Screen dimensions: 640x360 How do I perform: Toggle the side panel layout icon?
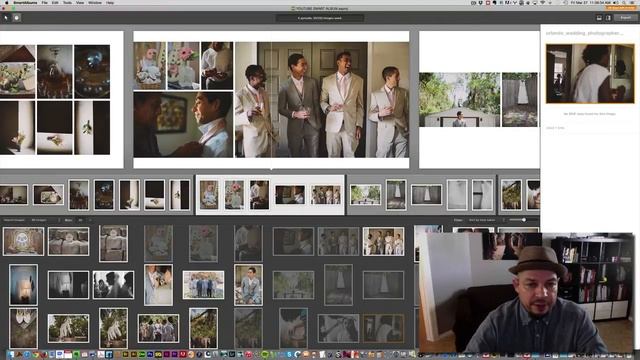pyautogui.click(x=608, y=18)
